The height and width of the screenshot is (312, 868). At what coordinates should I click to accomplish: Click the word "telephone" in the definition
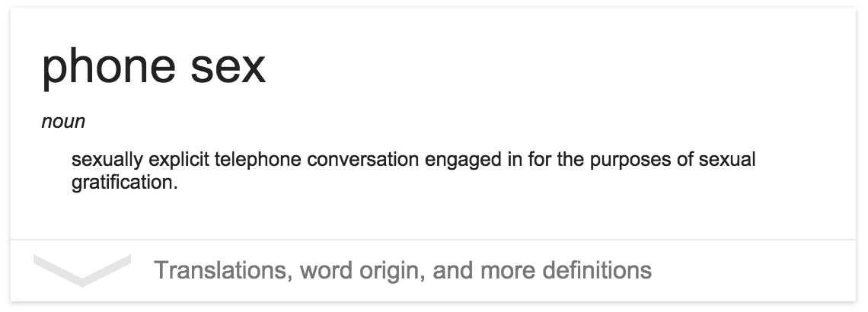pos(258,160)
